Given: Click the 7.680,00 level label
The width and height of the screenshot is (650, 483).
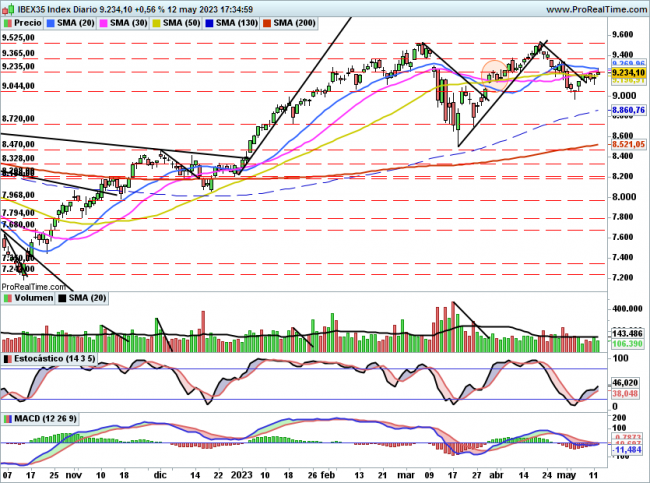Looking at the screenshot, I should 18,224.
